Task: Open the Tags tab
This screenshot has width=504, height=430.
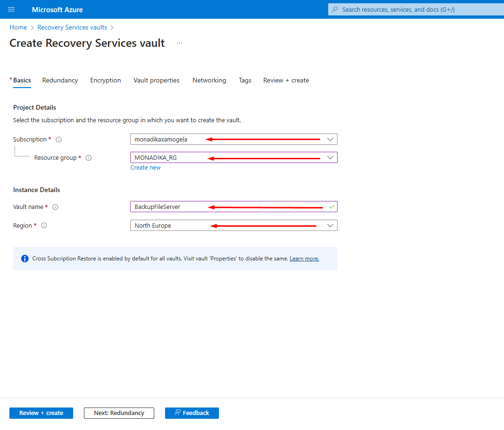Action: click(x=245, y=80)
